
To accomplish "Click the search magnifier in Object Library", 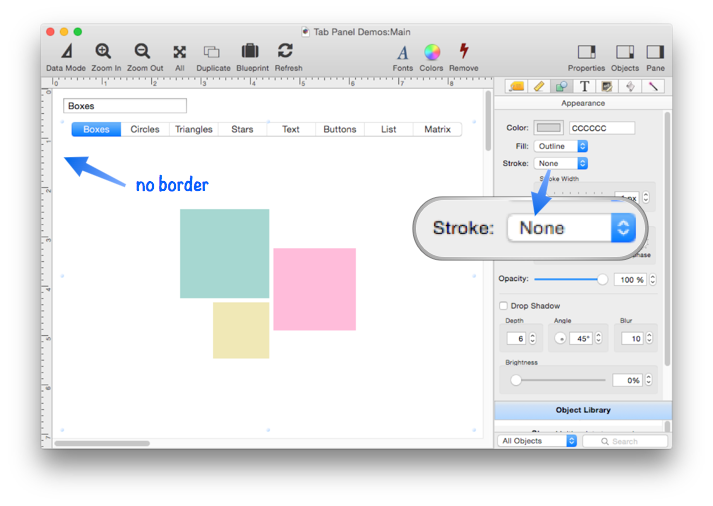I will [605, 441].
